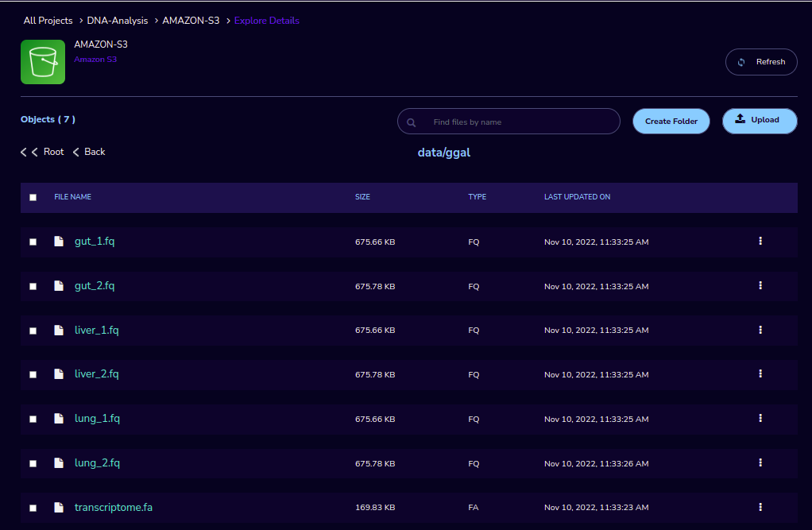Check the transcriptome.fa checkbox
Screen dimensions: 812x530
coord(33,509)
